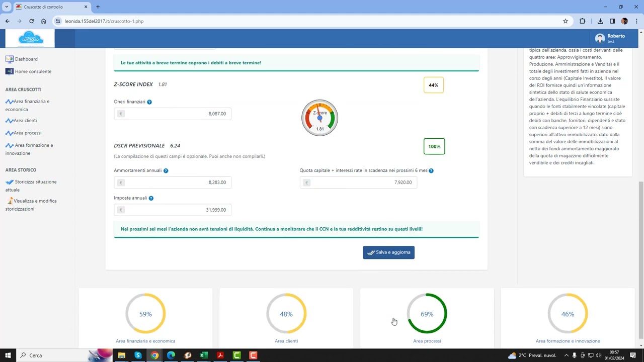Open Area clienti menu item
This screenshot has width=644, height=362.
(25, 121)
